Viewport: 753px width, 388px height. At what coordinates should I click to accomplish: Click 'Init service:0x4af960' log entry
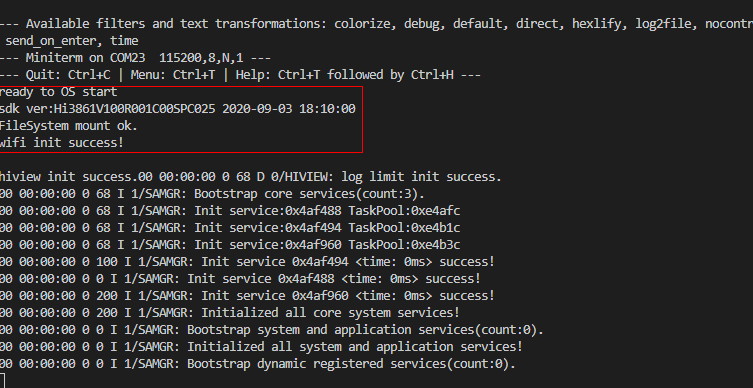point(230,245)
